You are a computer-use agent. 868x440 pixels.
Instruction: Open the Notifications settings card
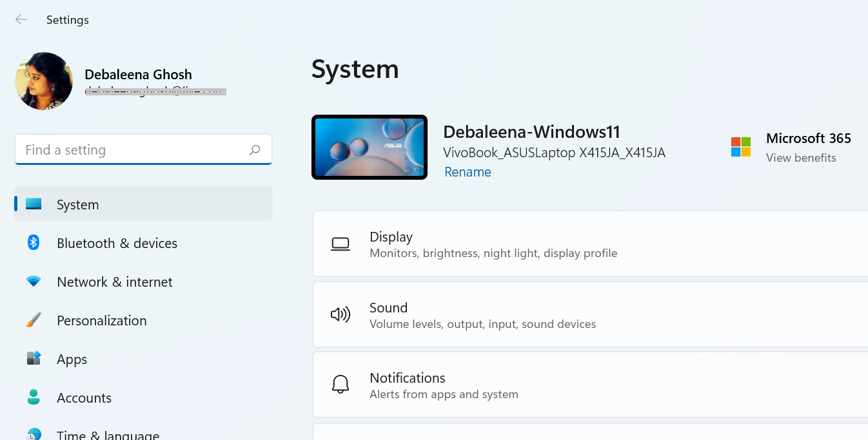[x=590, y=385]
